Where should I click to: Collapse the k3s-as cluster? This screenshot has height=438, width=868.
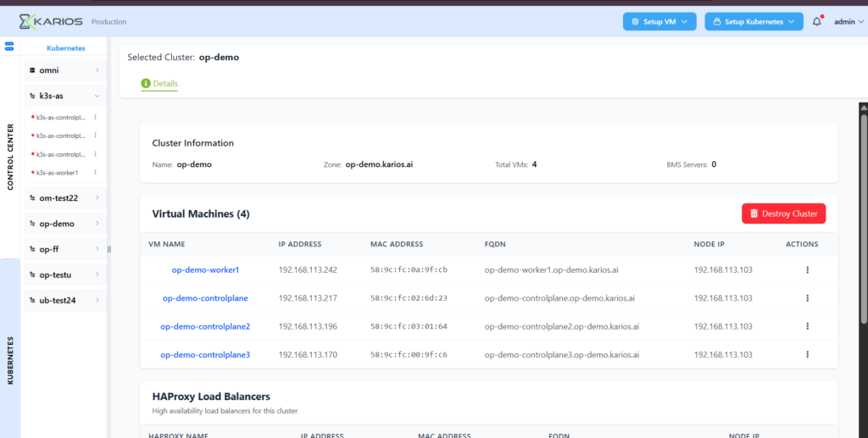97,96
